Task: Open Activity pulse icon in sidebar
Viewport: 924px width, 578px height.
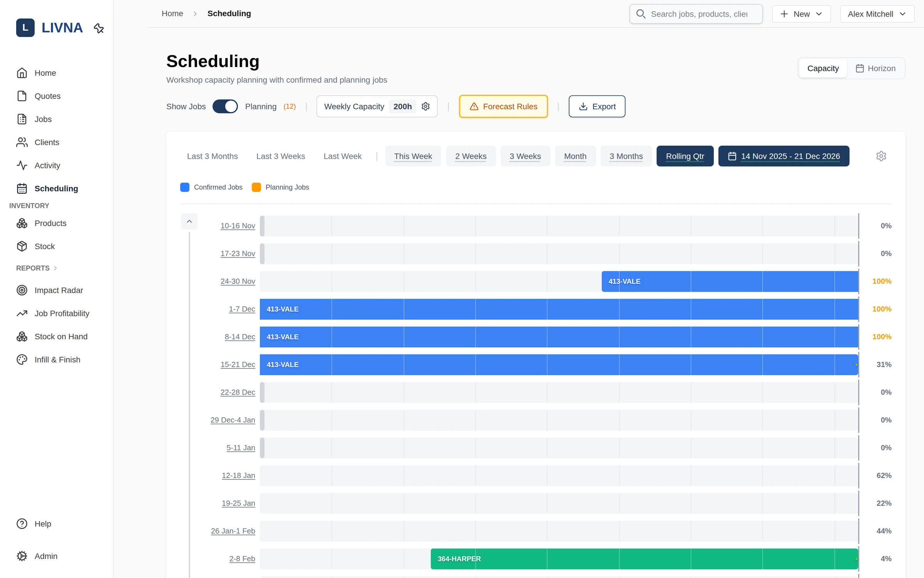Action: pos(22,165)
